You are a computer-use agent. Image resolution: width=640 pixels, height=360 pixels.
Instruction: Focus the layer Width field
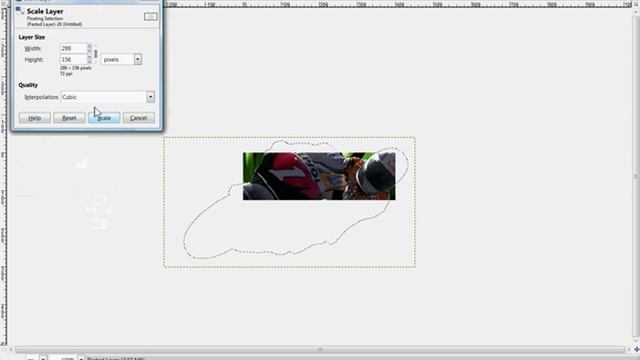(73, 48)
